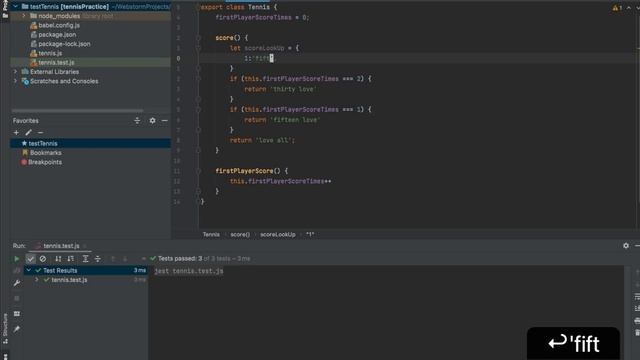Place cursor on the return 'love all' line
This screenshot has height=360, width=640.
(262, 140)
